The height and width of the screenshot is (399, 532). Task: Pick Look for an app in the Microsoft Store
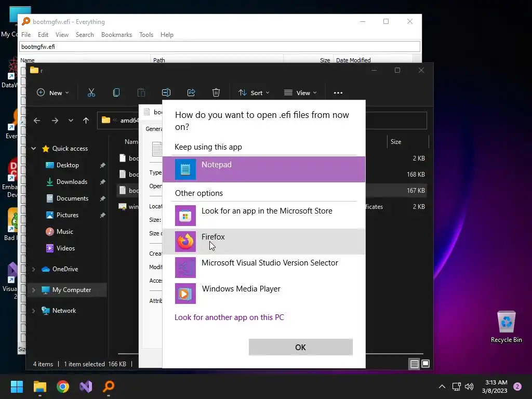click(263, 216)
